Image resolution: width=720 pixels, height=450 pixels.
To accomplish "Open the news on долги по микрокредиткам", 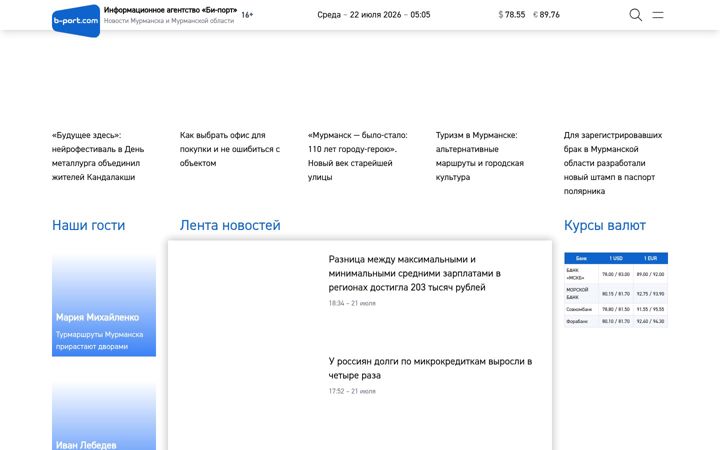I will pos(430,368).
